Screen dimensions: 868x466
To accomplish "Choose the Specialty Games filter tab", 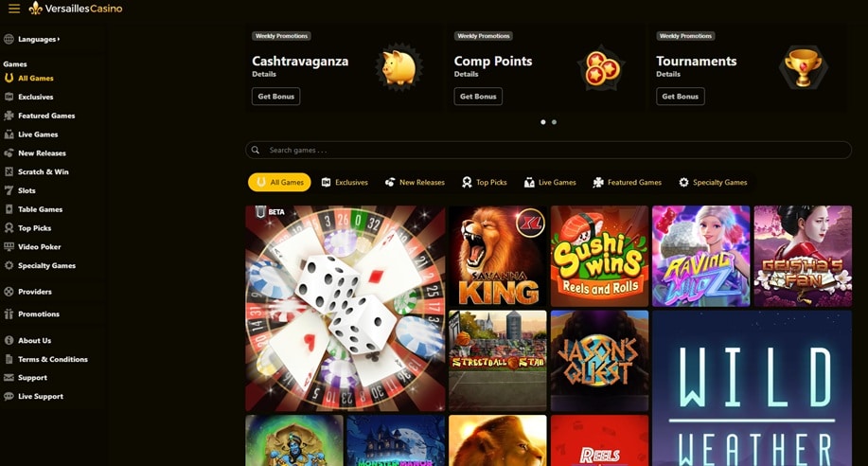I will pos(713,182).
